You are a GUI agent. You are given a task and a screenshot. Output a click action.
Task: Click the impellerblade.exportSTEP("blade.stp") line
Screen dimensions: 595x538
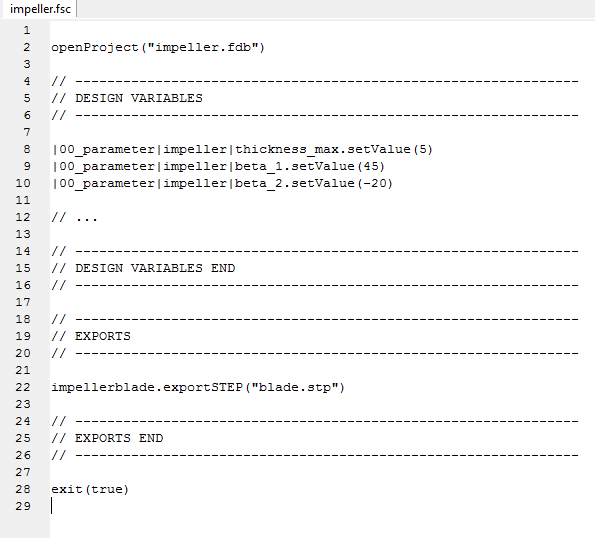pos(198,387)
